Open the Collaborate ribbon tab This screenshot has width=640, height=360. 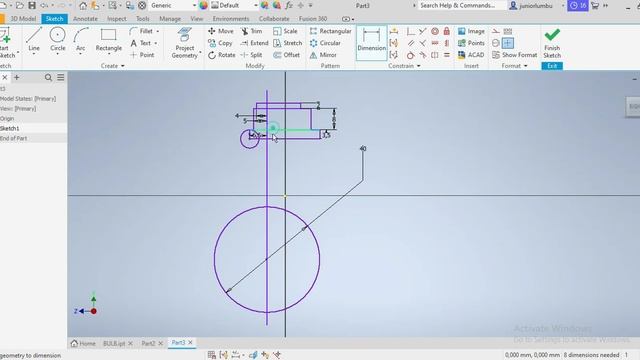274,19
